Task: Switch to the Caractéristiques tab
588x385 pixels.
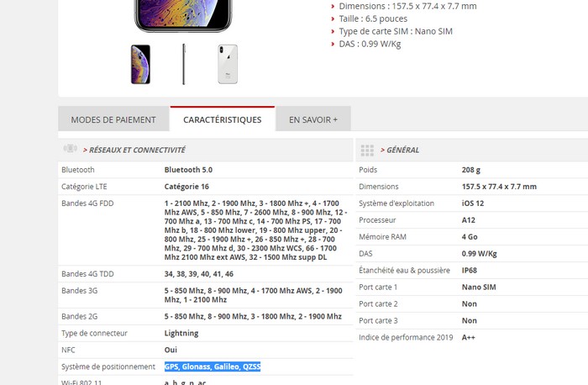Action: coord(223,119)
